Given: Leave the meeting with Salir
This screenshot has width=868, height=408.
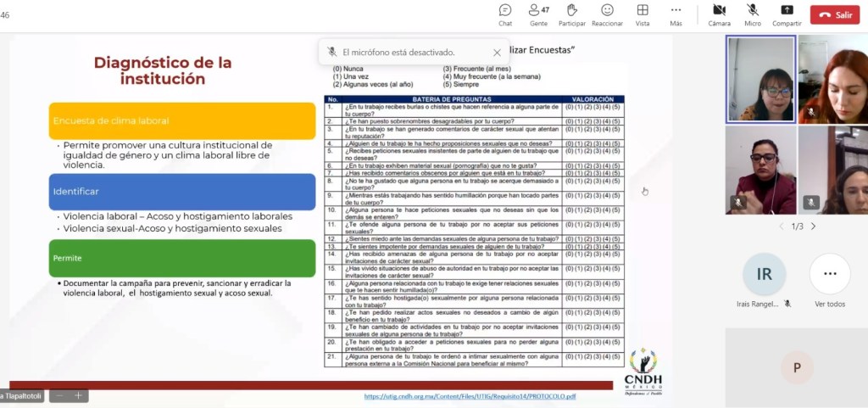Looking at the screenshot, I should click(x=834, y=14).
